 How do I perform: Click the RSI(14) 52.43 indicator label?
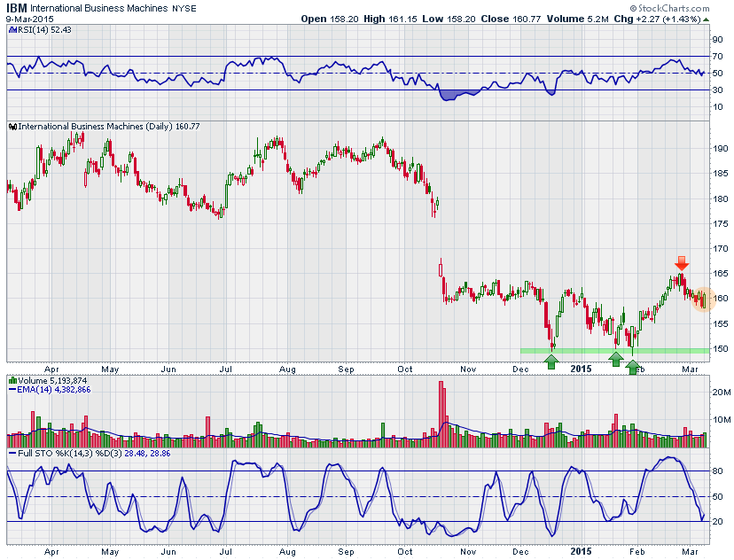tap(44, 30)
